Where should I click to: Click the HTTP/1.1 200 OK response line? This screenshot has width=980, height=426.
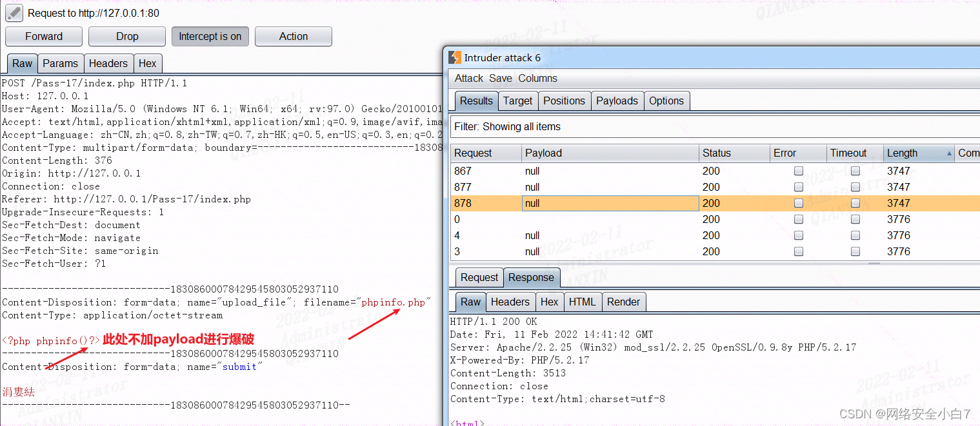coord(493,322)
